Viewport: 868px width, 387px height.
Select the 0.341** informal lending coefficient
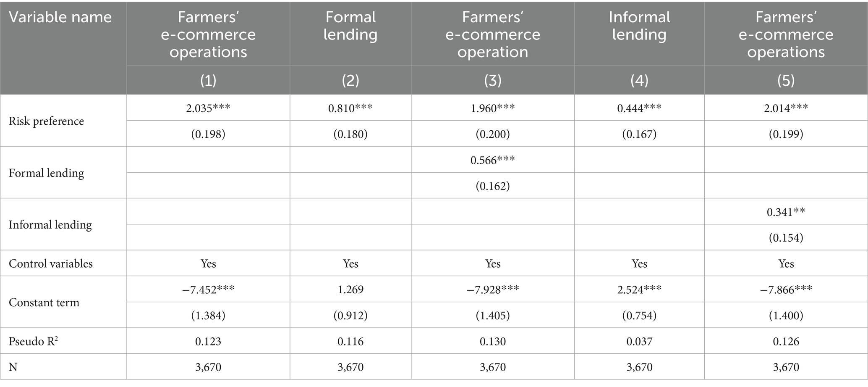(x=786, y=212)
